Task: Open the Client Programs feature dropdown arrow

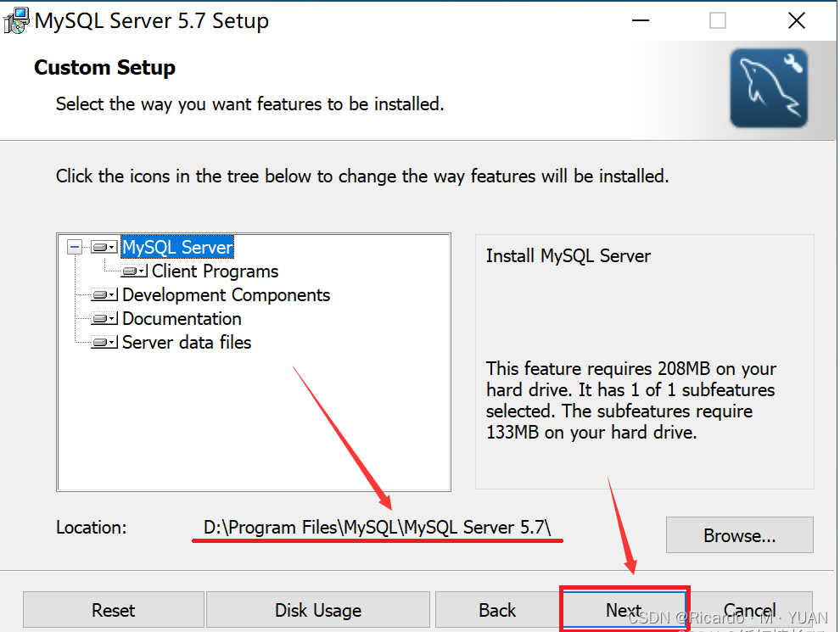Action: (x=141, y=271)
